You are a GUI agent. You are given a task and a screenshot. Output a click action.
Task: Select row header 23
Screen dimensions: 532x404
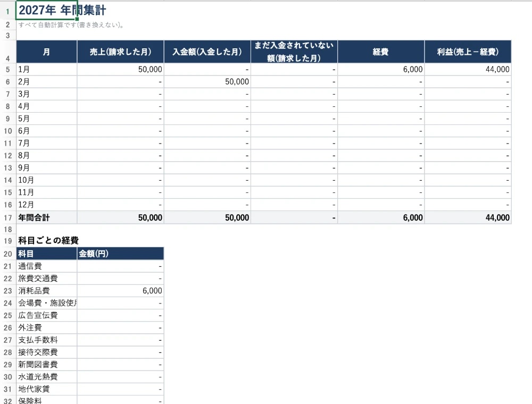(8, 291)
